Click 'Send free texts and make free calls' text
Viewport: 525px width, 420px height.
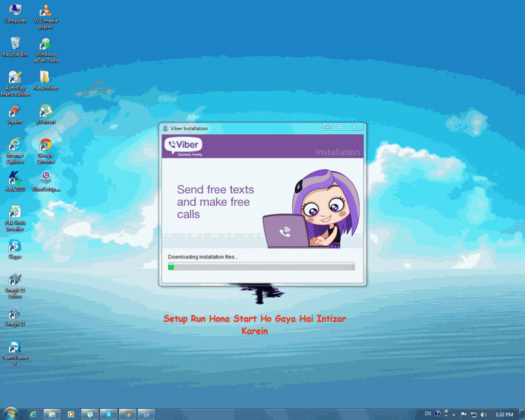point(215,202)
